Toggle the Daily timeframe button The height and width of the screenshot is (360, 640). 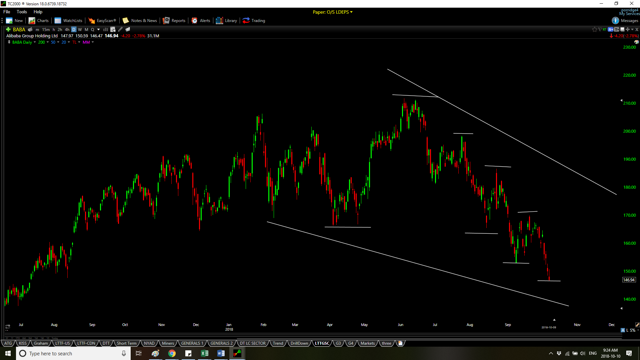(x=73, y=29)
